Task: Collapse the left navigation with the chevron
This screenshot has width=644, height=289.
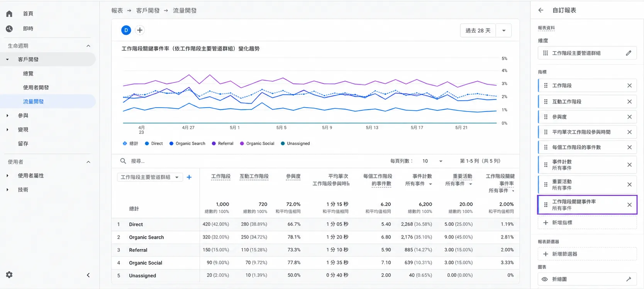Action: point(88,275)
